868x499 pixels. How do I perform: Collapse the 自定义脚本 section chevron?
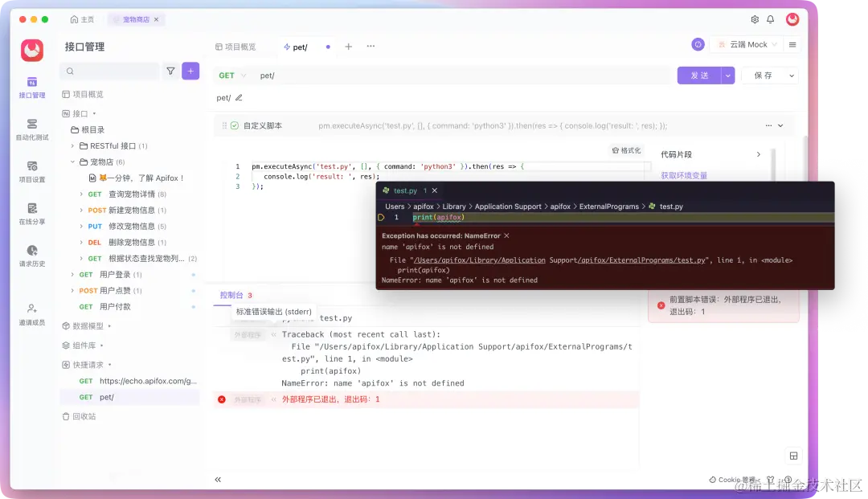(780, 125)
